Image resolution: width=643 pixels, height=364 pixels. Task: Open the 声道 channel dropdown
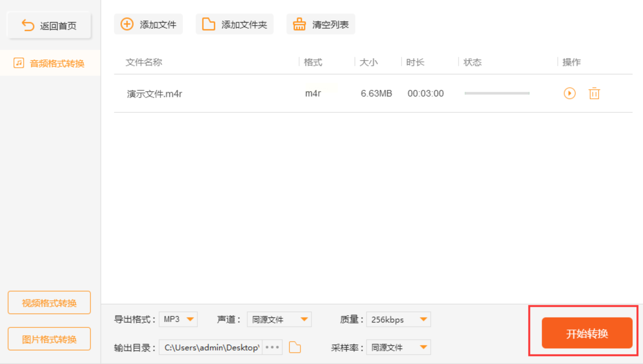click(x=304, y=319)
